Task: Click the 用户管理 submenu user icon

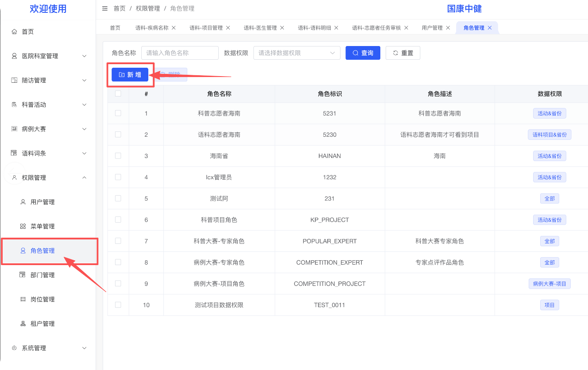Action: point(23,202)
